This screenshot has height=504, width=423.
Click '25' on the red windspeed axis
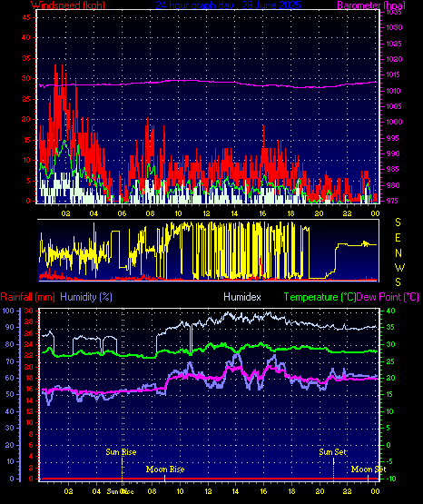[26, 99]
